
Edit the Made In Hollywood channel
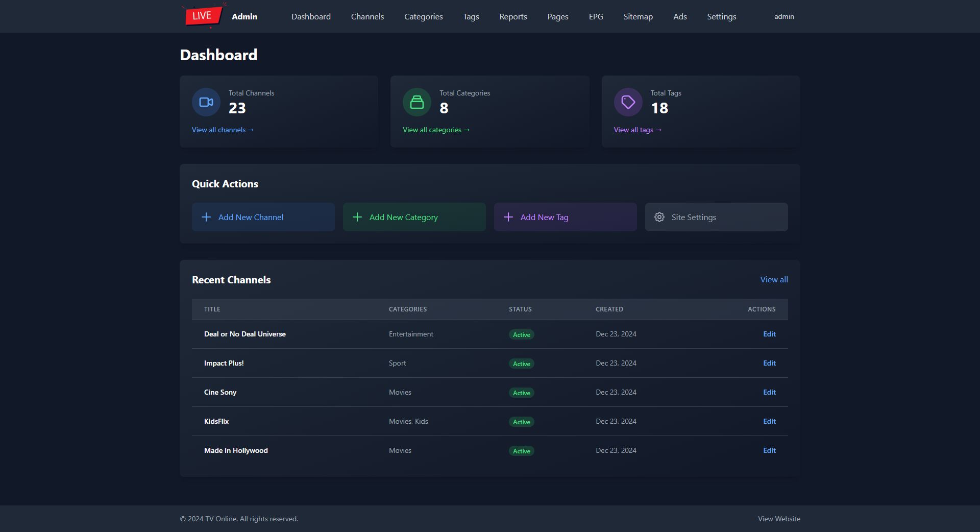click(769, 450)
